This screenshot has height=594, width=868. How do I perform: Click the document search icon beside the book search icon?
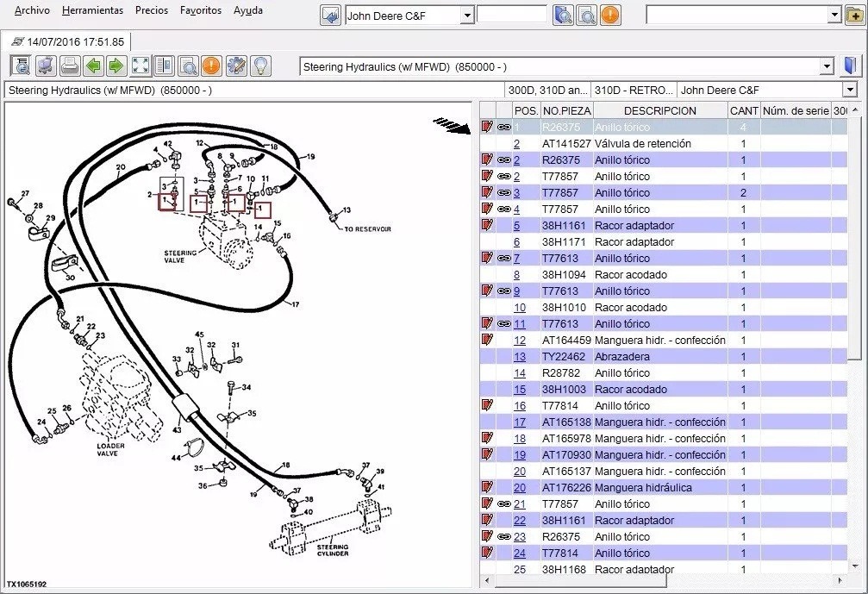pos(586,16)
